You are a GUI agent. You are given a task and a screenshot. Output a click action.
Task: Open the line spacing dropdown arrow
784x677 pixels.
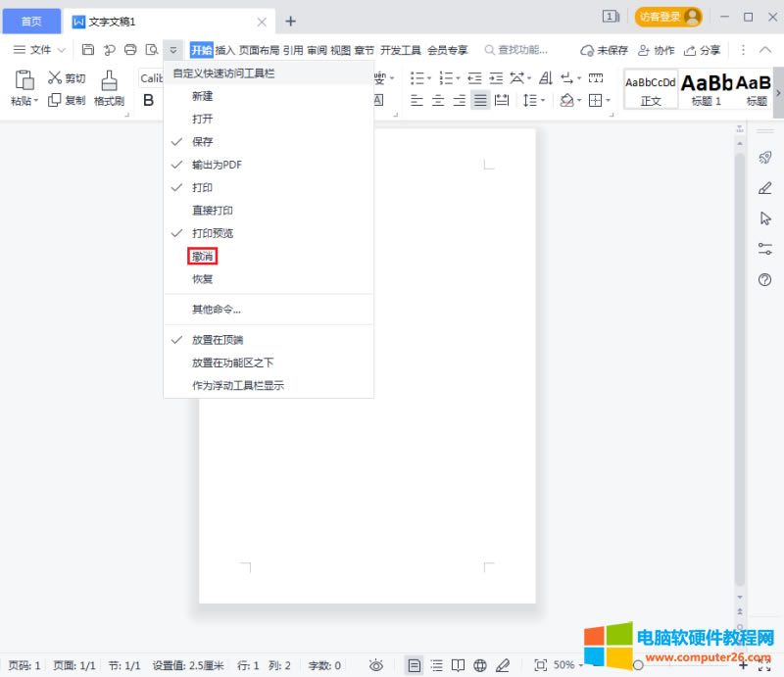coord(542,100)
